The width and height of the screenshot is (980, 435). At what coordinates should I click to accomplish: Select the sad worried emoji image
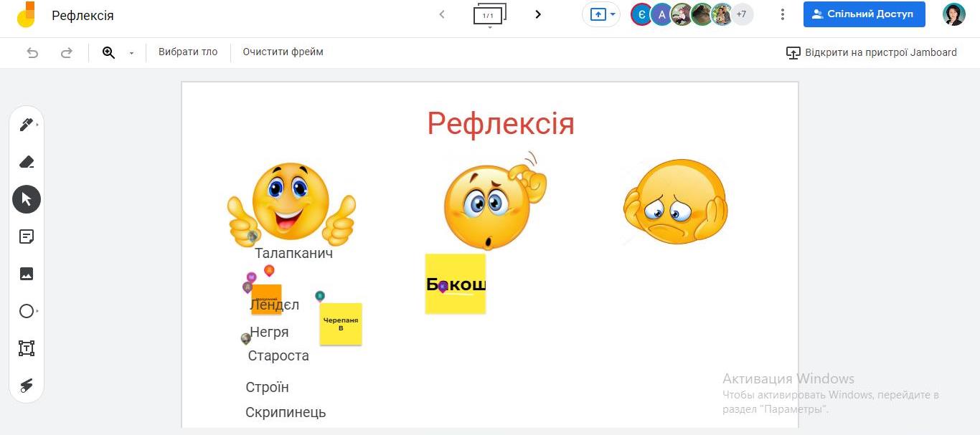[x=675, y=202]
